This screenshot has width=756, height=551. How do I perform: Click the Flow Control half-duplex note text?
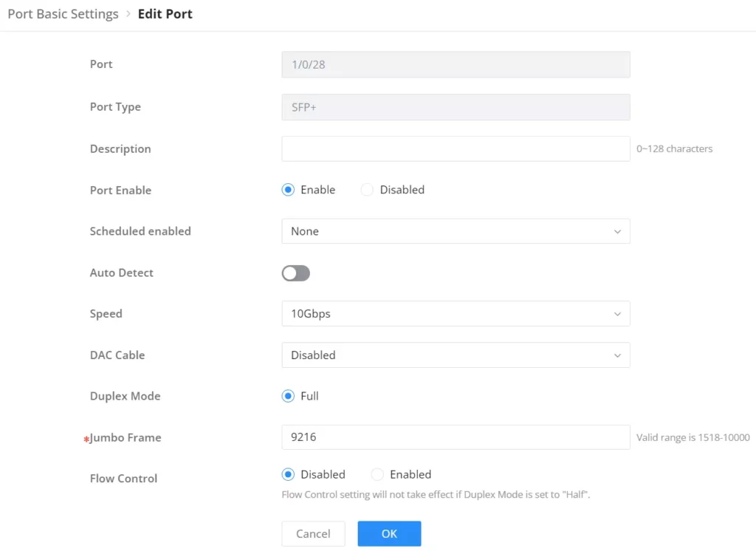click(436, 495)
